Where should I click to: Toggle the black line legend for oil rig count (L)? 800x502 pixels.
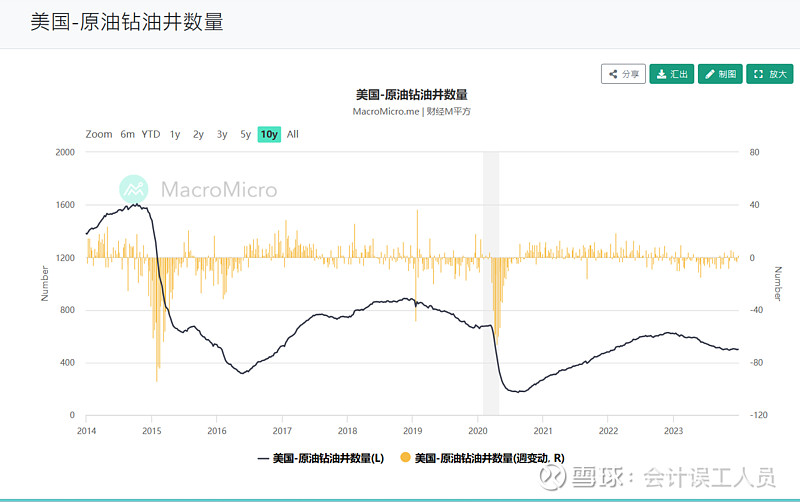tap(320, 457)
